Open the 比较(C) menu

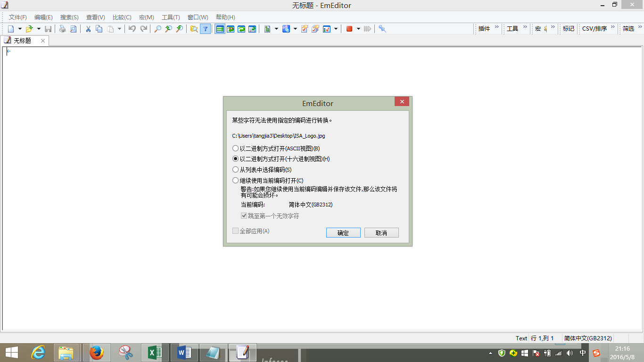tap(122, 17)
